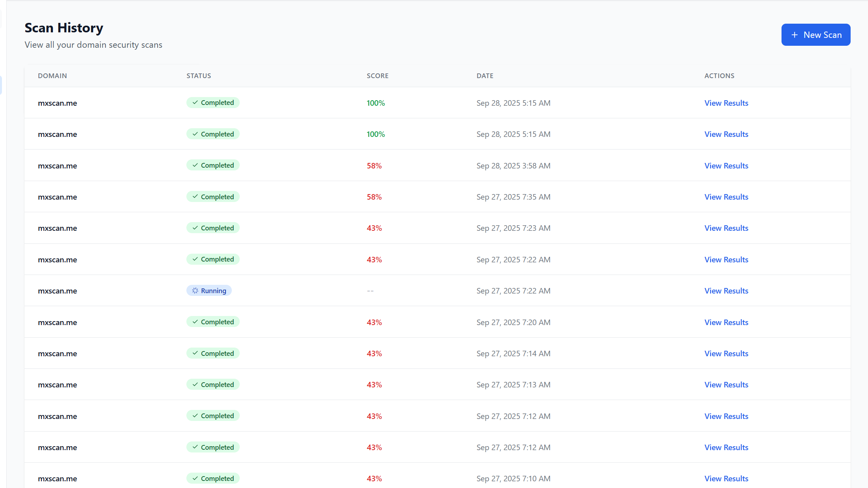The image size is (868, 488).
Task: Select the Completed badge on the Sep 27 7:13 AM row
Action: 213,384
